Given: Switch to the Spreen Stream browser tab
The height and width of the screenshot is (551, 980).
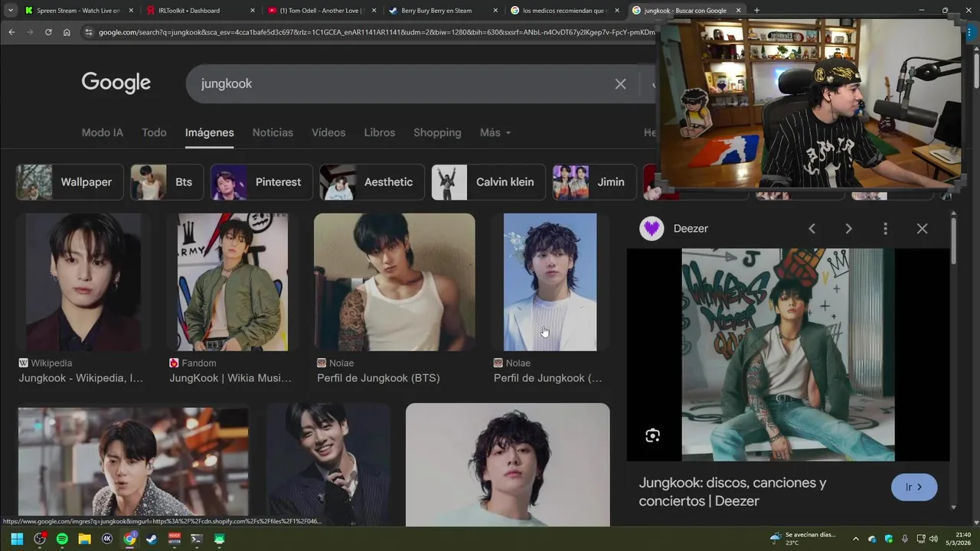Looking at the screenshot, I should pos(78,11).
